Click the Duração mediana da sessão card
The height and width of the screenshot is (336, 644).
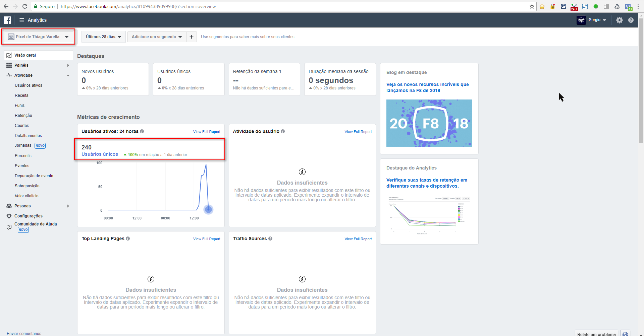click(340, 79)
